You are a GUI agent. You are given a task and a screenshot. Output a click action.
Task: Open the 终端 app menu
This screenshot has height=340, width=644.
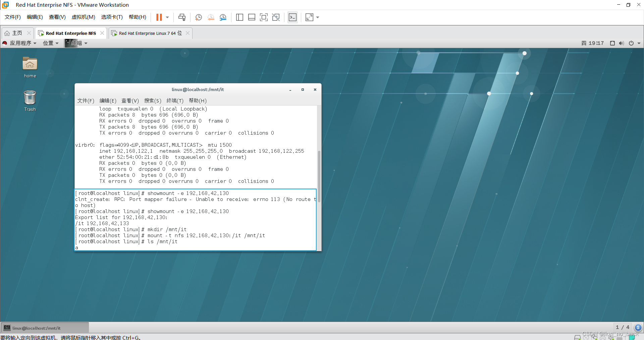tap(76, 43)
